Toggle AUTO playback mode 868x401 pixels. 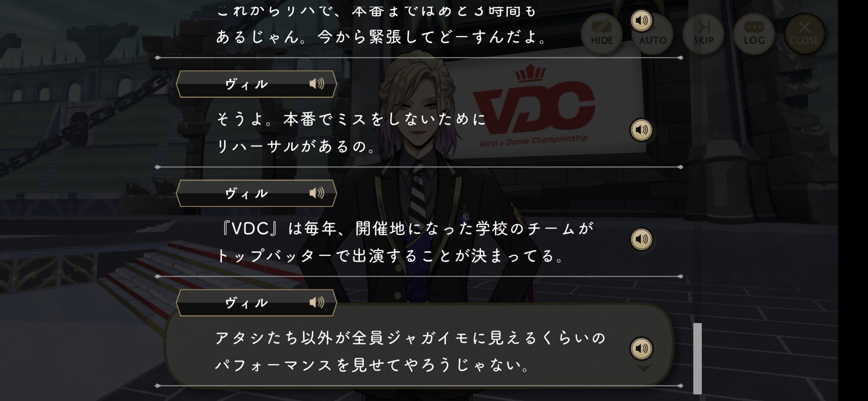point(653,33)
